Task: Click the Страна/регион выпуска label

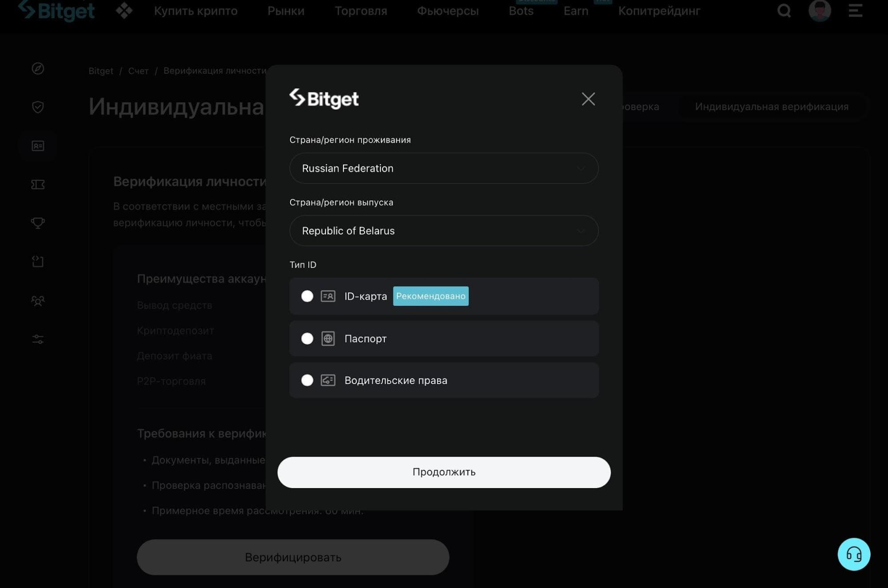Action: coord(341,203)
